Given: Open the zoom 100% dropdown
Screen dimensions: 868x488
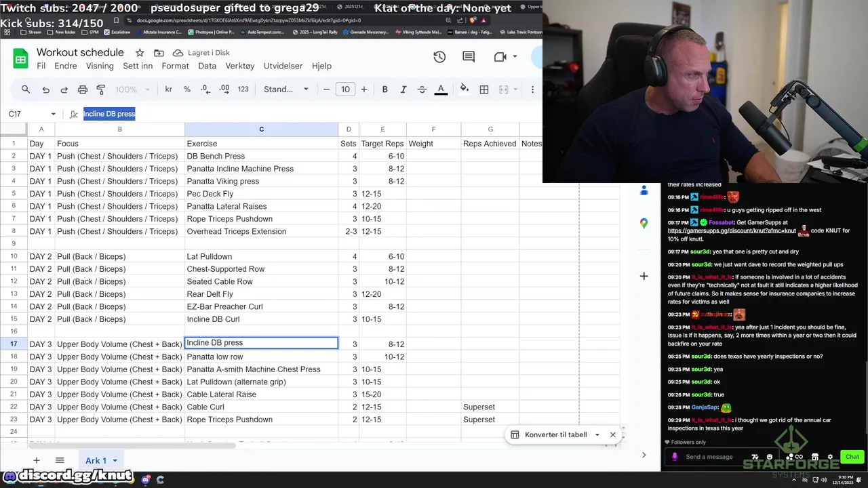Looking at the screenshot, I should coord(132,89).
